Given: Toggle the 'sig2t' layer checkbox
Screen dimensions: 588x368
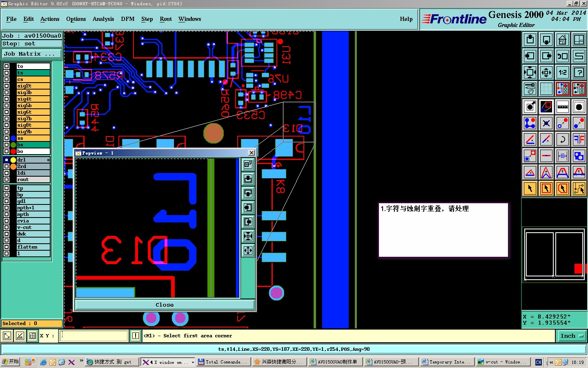Looking at the screenshot, I should pyautogui.click(x=7, y=86).
